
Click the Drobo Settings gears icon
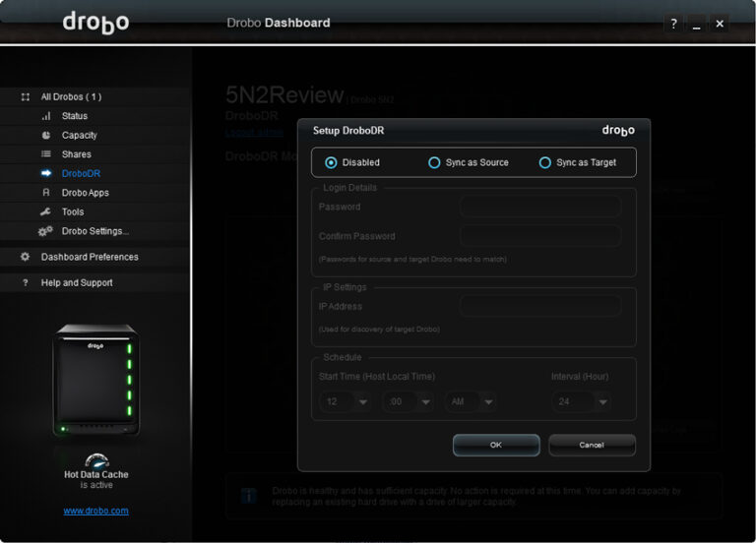point(45,231)
